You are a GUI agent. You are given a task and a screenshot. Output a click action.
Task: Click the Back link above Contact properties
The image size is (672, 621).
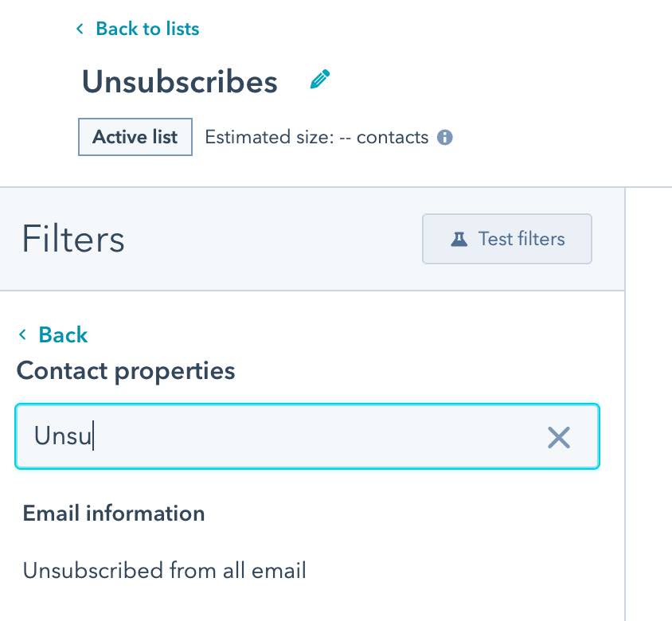[62, 334]
